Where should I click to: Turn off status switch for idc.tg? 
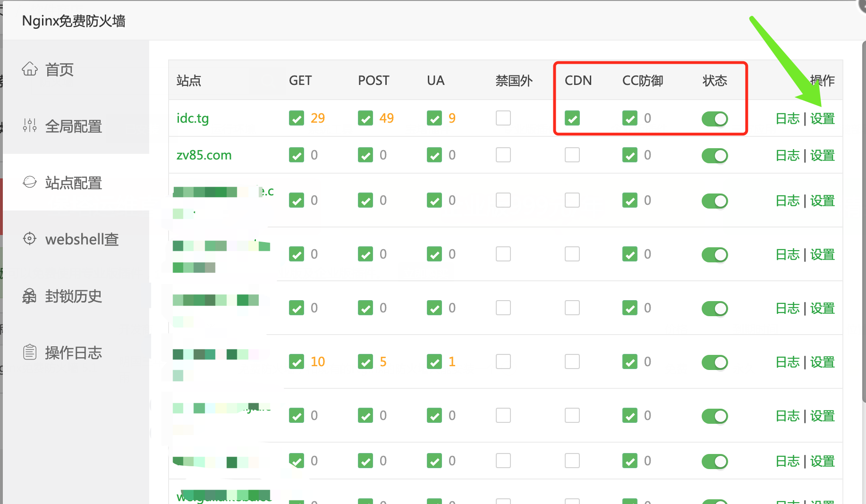pyautogui.click(x=714, y=119)
